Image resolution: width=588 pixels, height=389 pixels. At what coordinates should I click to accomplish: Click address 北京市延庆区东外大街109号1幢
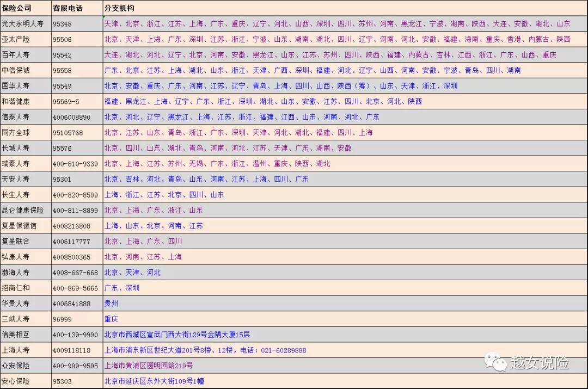[154, 381]
